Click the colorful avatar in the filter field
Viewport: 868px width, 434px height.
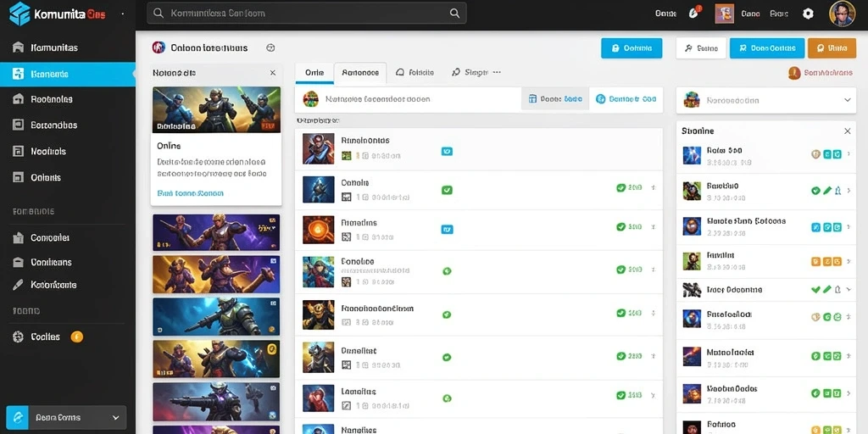[311, 99]
